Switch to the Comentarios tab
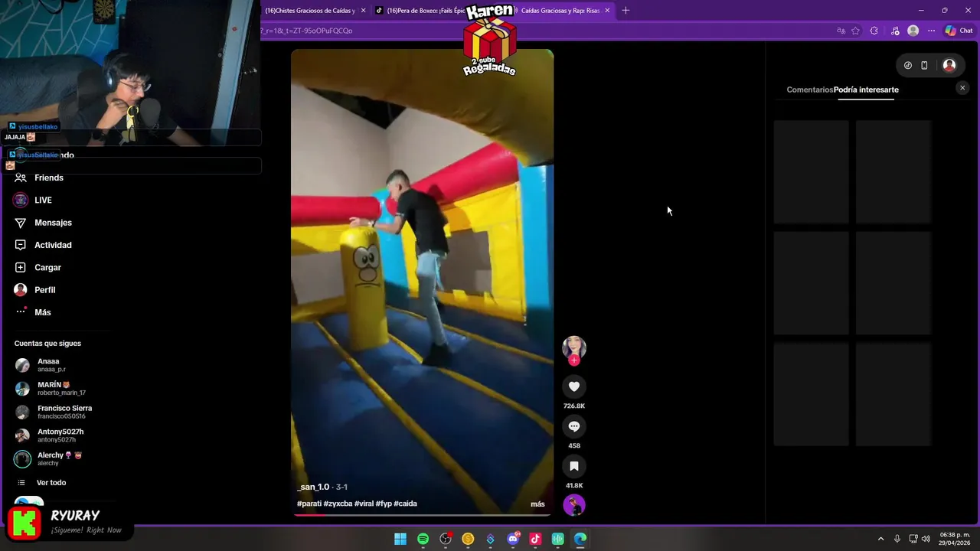 click(x=809, y=90)
